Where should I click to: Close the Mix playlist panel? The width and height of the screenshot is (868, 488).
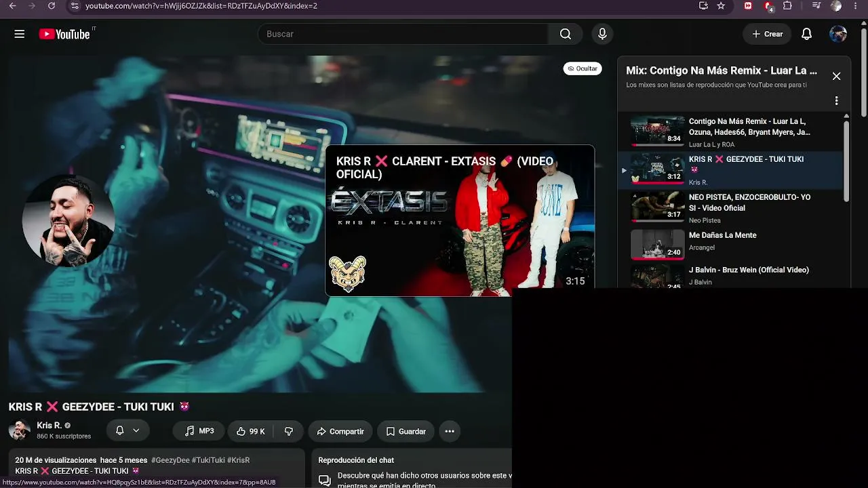click(836, 77)
